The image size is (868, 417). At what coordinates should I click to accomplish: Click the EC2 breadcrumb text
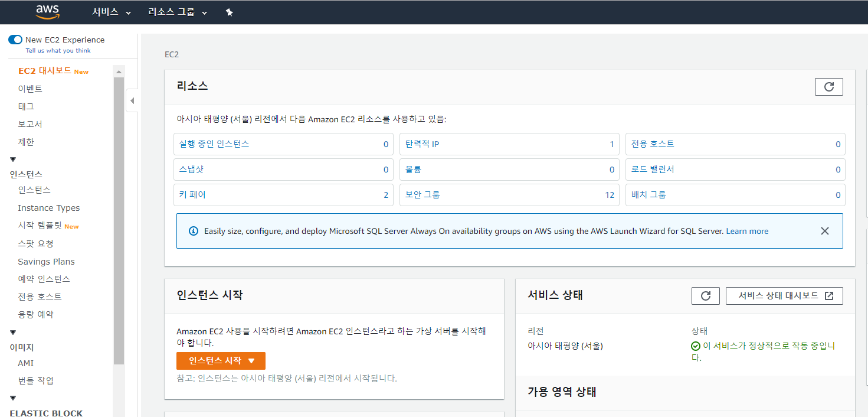coord(171,54)
